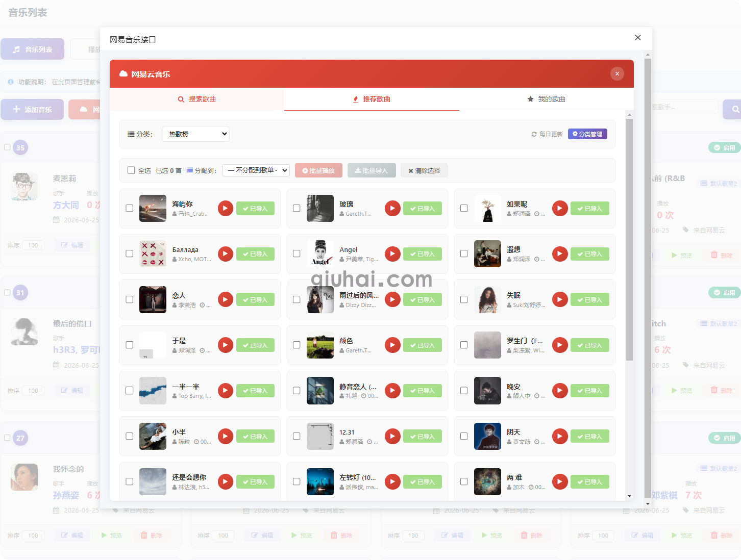Play the song 两难
The image size is (741, 560).
(x=560, y=481)
